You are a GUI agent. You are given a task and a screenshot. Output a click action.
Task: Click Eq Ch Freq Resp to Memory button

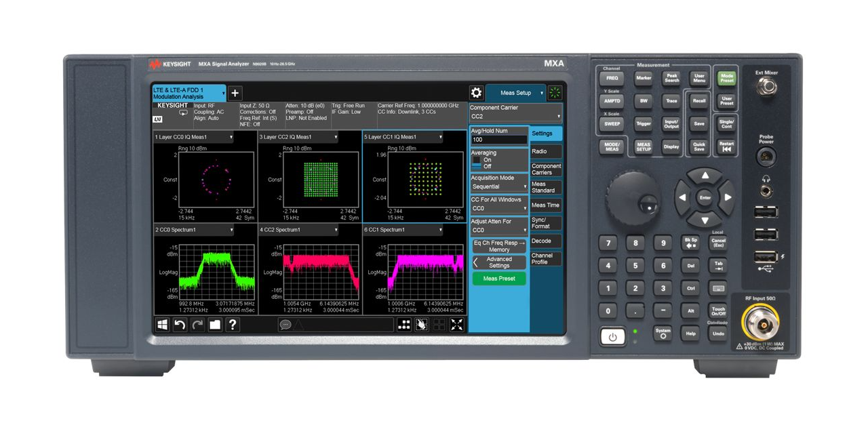pos(499,246)
